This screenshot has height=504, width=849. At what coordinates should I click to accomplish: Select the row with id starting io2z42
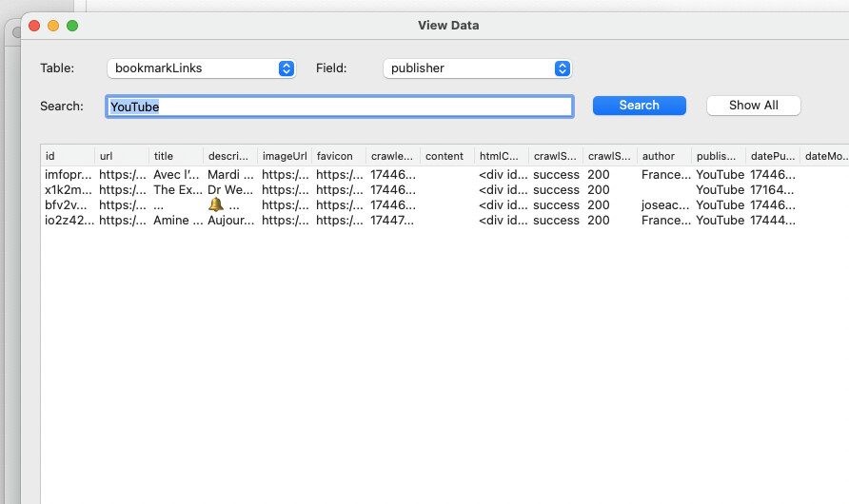(x=69, y=221)
